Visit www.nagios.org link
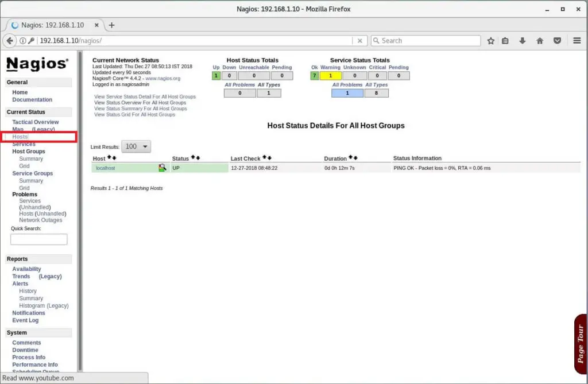Image resolution: width=588 pixels, height=384 pixels. [x=163, y=79]
